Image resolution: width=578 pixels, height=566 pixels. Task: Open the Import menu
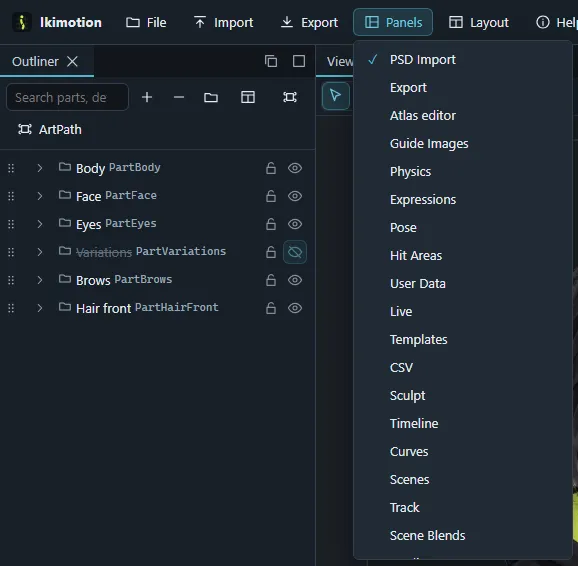(223, 22)
